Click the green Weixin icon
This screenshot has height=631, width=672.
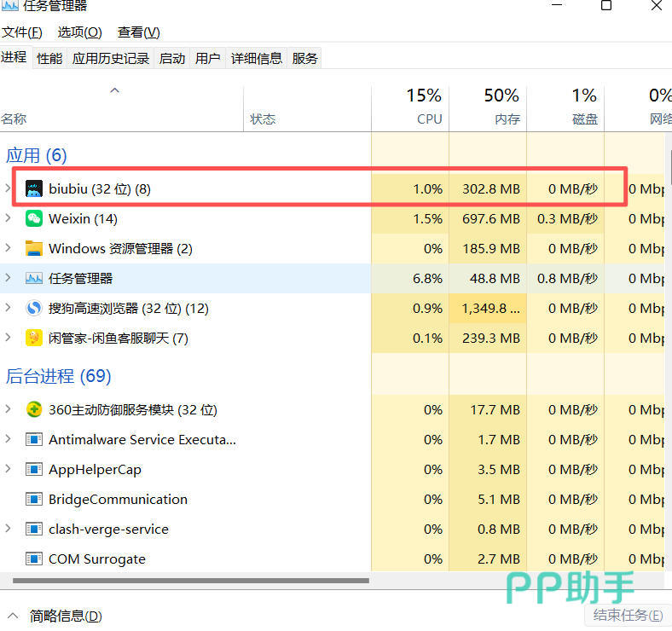(34, 219)
